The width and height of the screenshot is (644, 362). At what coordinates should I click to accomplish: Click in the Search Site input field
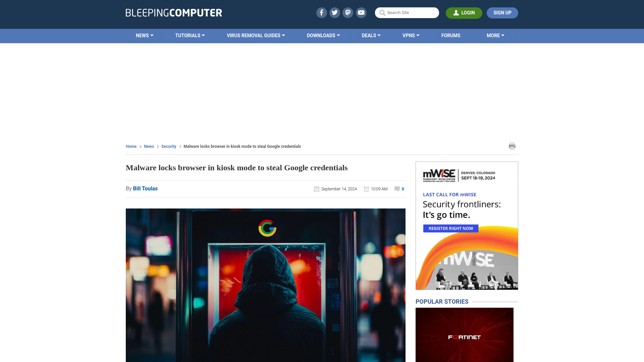coord(407,13)
